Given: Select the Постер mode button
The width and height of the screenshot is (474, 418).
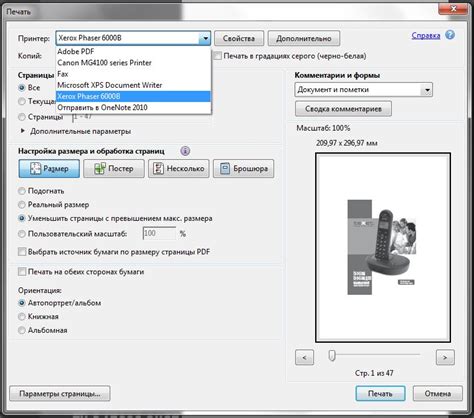Looking at the screenshot, I should [x=114, y=168].
